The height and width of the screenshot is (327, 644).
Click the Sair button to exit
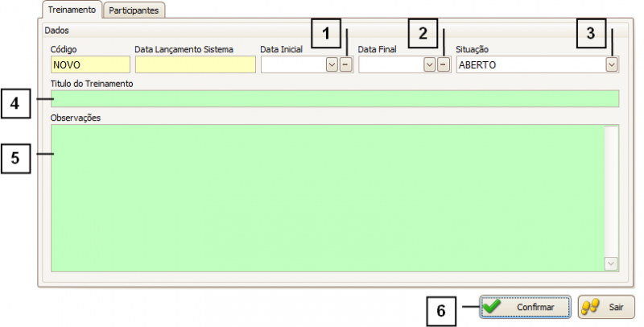[x=606, y=307]
